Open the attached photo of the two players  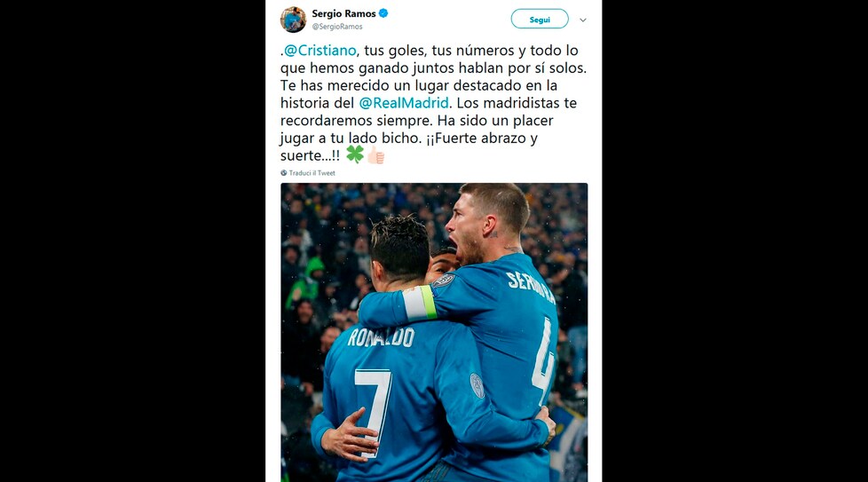434,332
